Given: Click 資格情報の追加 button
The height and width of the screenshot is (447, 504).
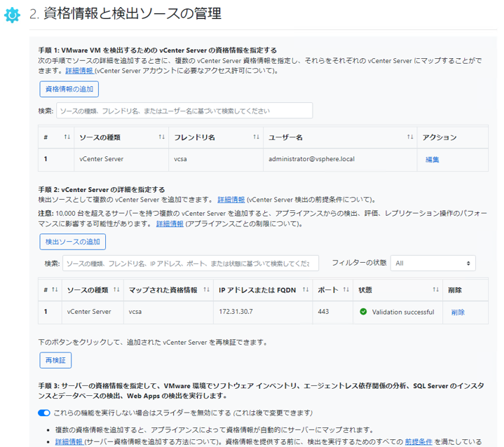Looking at the screenshot, I should 69,89.
